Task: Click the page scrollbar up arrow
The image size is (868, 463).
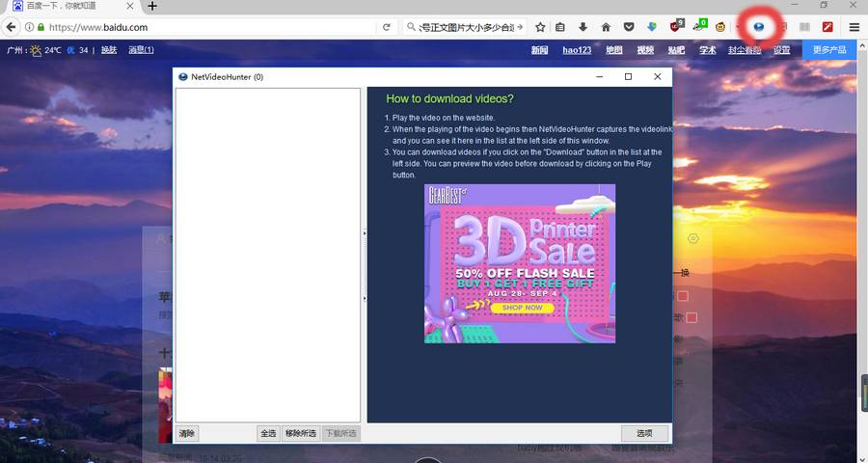Action: (x=864, y=43)
